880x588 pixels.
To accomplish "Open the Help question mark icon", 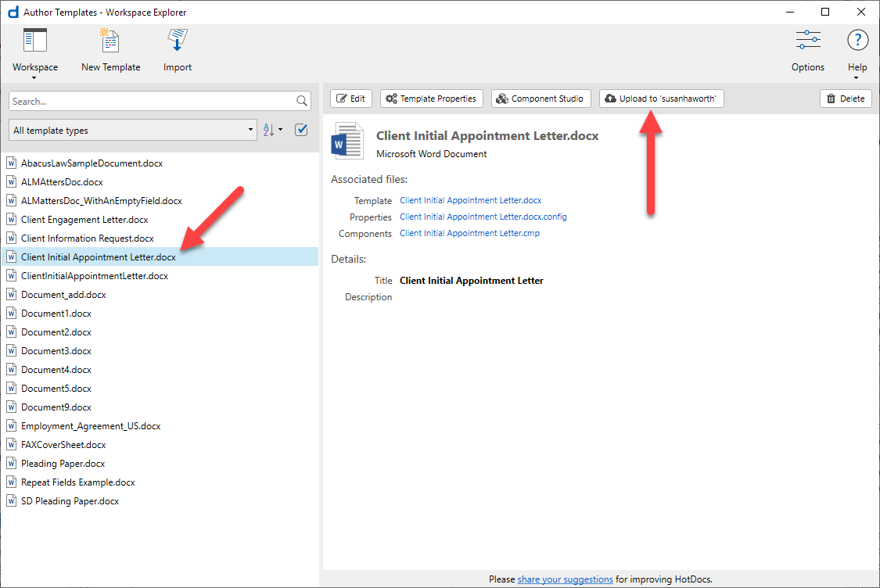I will pyautogui.click(x=857, y=41).
